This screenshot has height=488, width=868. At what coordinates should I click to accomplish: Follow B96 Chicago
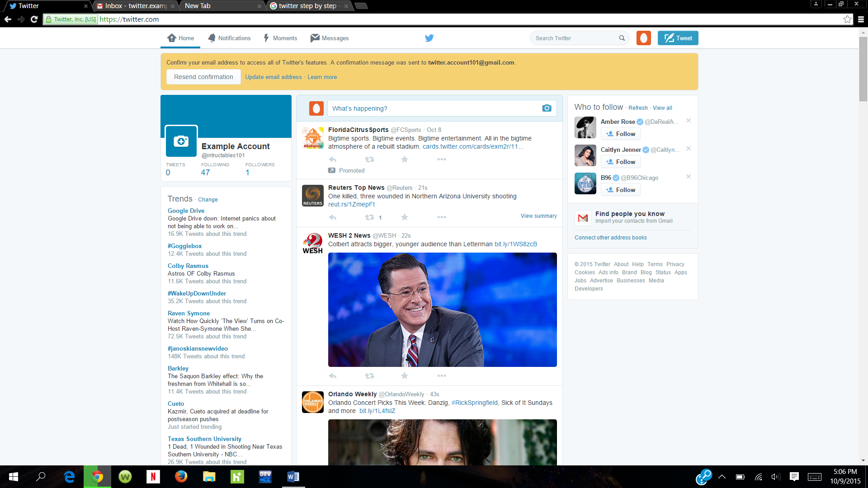pos(620,190)
